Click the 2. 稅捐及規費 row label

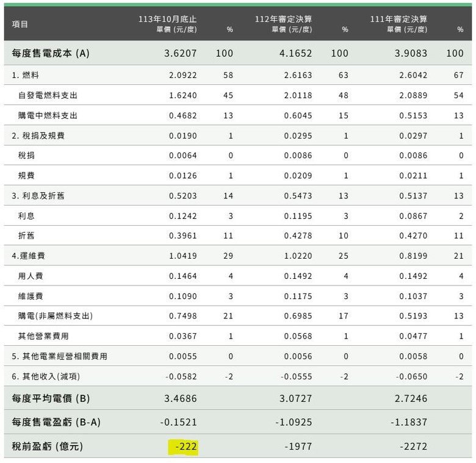[x=38, y=135]
